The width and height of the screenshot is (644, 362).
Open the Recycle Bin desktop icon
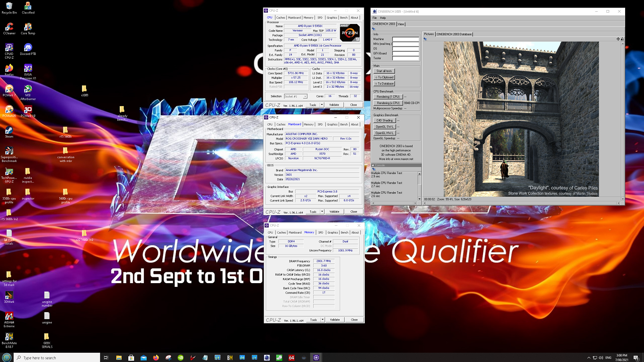point(9,8)
